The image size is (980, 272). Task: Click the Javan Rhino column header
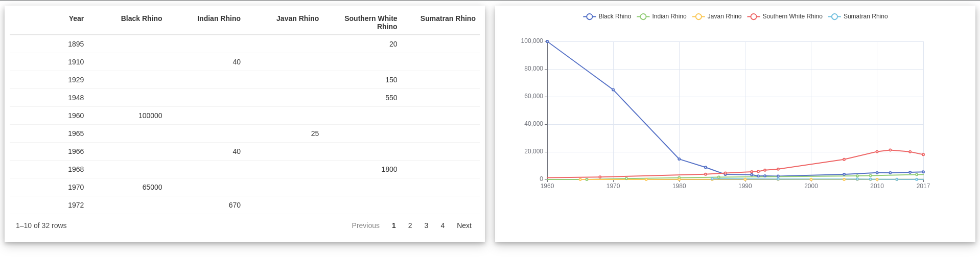297,18
